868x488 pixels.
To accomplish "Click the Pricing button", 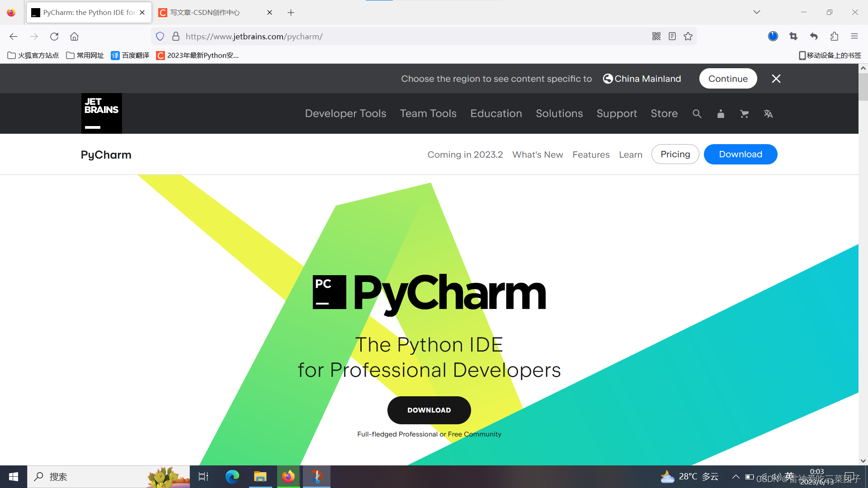I will pos(675,155).
